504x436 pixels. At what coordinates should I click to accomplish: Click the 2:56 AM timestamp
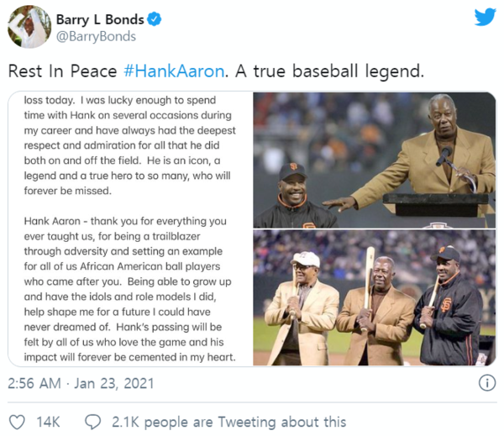[34, 384]
